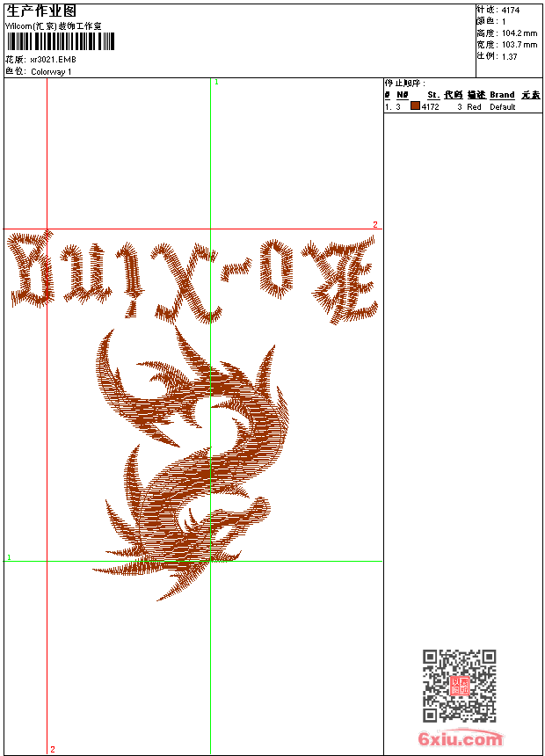Click the gothic embroidered lettering
545x756 pixels.
(192, 275)
